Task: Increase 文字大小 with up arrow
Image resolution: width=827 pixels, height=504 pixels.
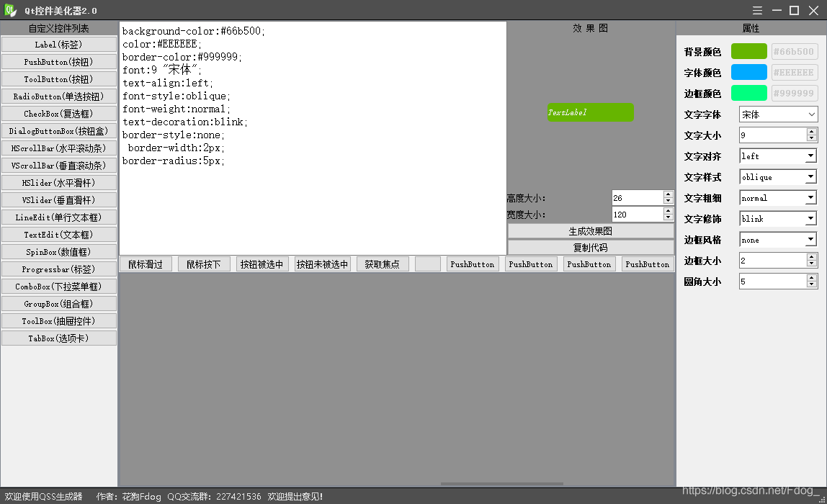Action: point(812,132)
